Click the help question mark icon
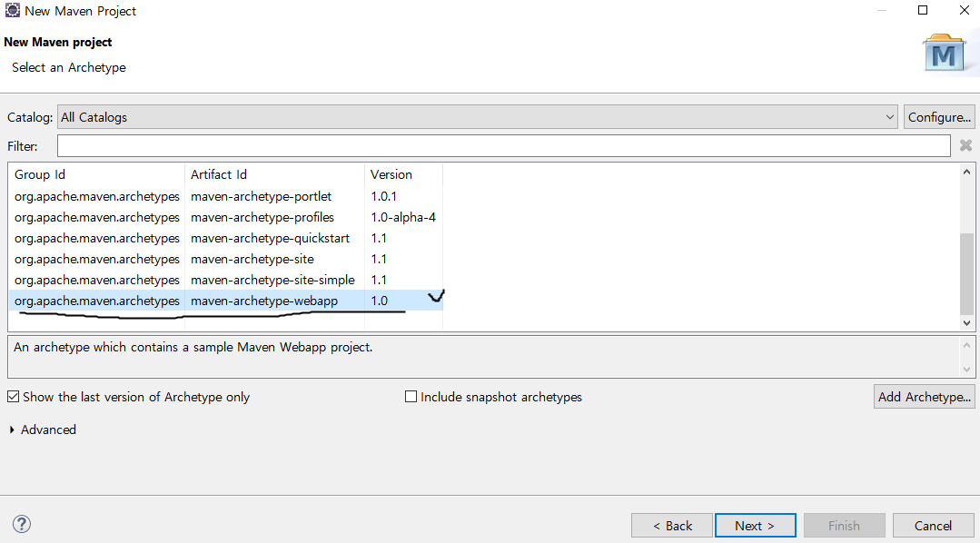This screenshot has width=980, height=543. point(22,524)
